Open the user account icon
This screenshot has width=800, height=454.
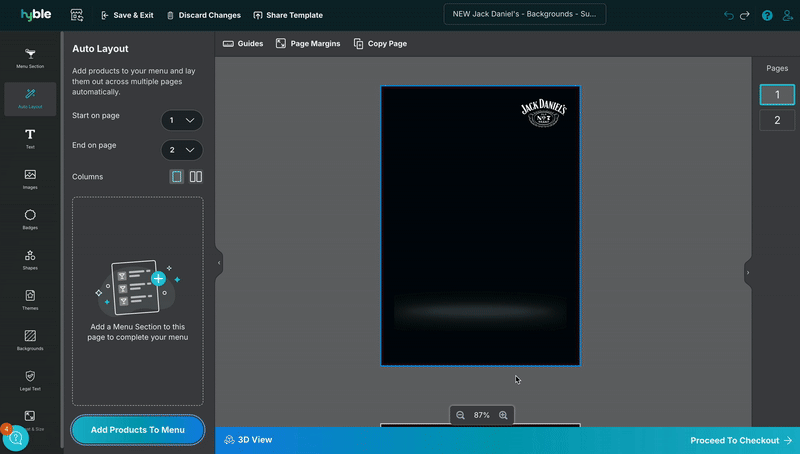(x=788, y=15)
